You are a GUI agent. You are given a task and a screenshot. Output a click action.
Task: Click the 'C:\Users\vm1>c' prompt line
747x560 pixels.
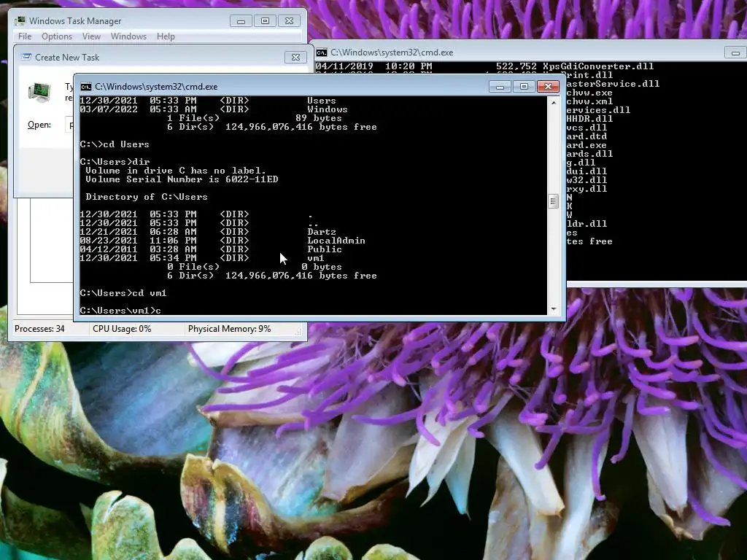(x=120, y=311)
